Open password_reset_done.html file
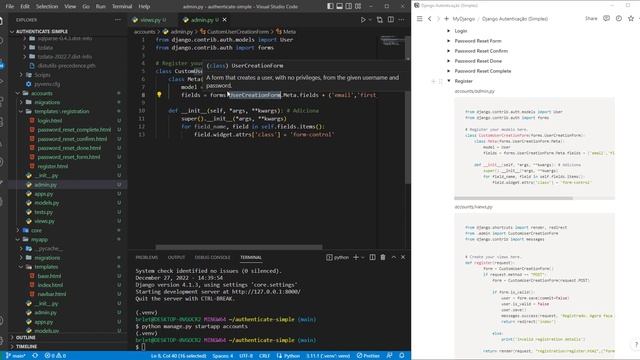This screenshot has width=640, height=360. point(69,148)
